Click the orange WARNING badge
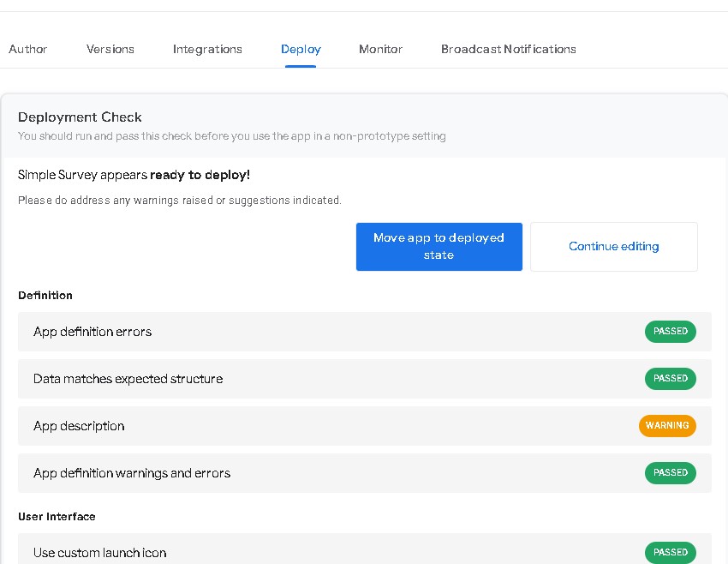This screenshot has height=564, width=728. 667,425
